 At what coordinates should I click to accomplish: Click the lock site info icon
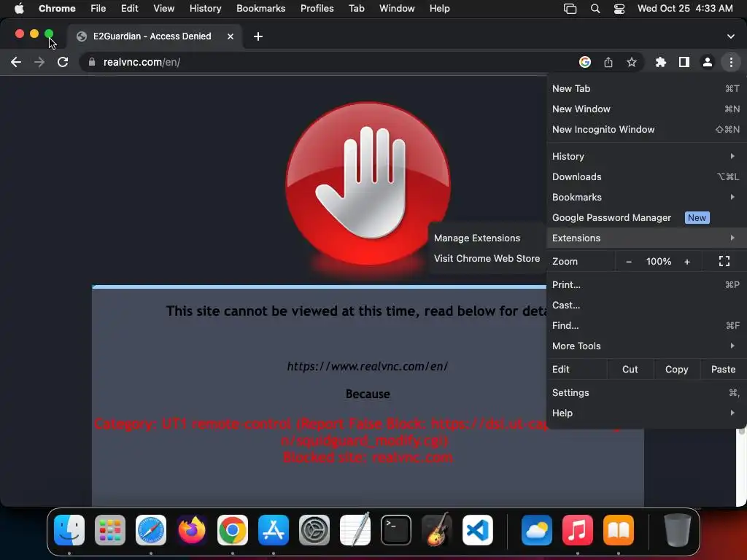pos(92,62)
